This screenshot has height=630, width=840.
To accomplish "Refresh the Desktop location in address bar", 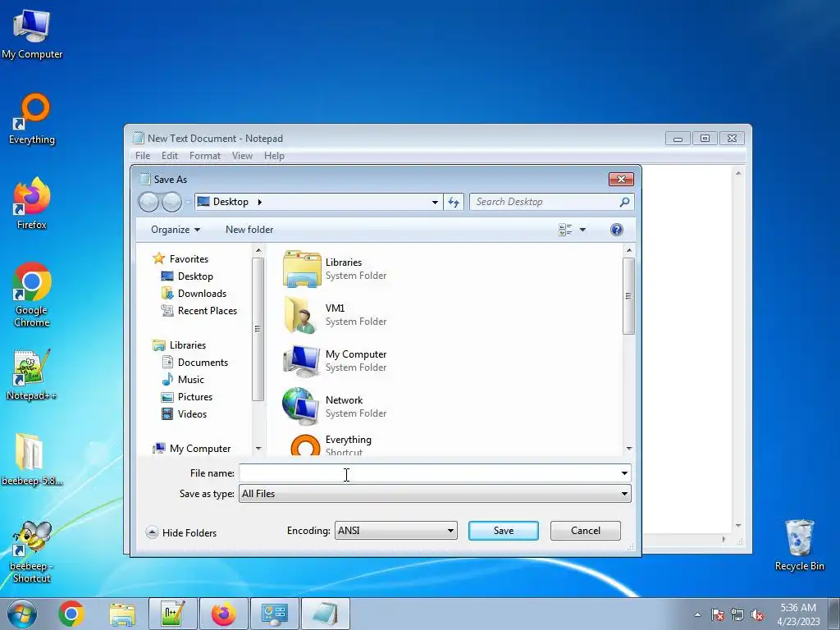I will pyautogui.click(x=454, y=202).
